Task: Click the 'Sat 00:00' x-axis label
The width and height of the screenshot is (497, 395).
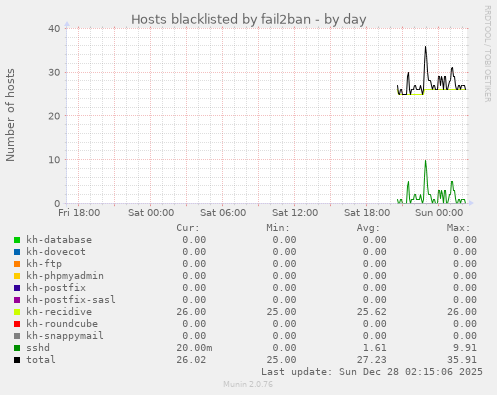Action: pos(151,213)
